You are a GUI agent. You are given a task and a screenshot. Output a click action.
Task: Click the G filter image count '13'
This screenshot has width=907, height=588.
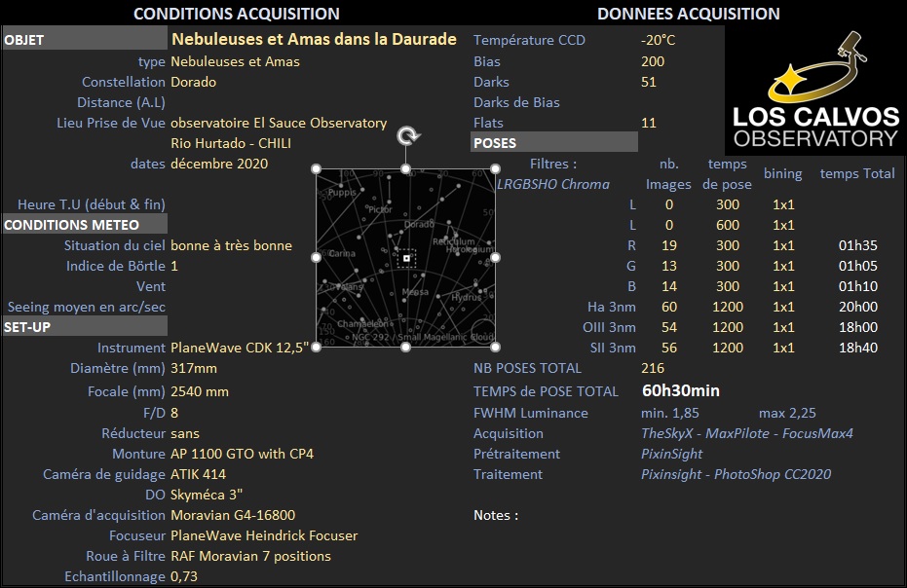(669, 266)
